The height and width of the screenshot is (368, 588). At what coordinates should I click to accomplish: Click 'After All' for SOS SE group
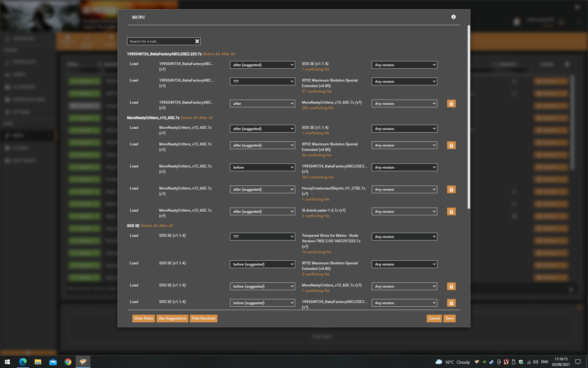(x=166, y=226)
